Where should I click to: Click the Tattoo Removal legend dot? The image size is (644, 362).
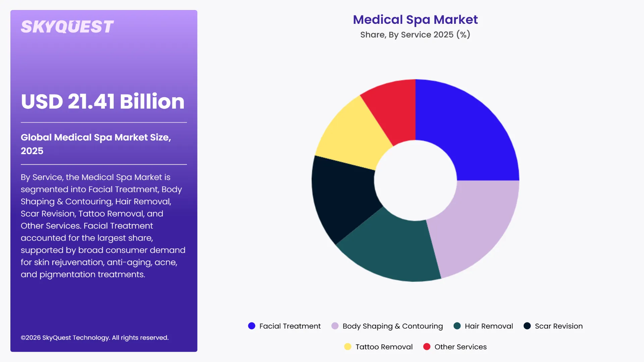point(347,347)
